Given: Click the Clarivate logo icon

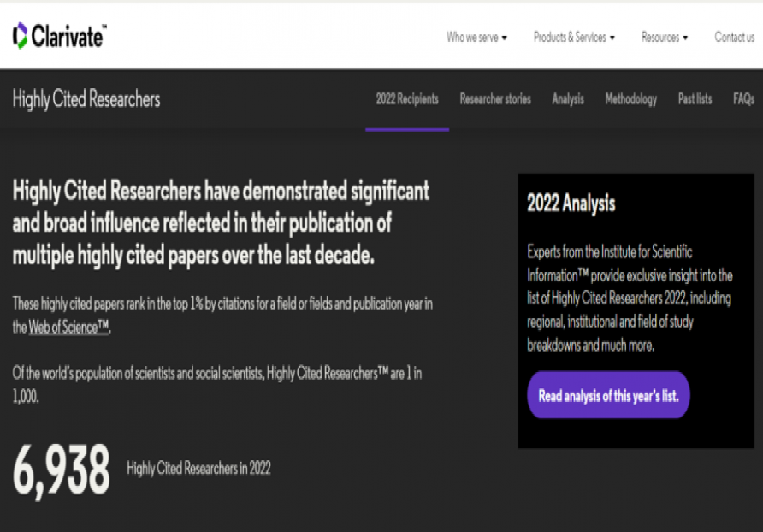Looking at the screenshot, I should pos(20,36).
